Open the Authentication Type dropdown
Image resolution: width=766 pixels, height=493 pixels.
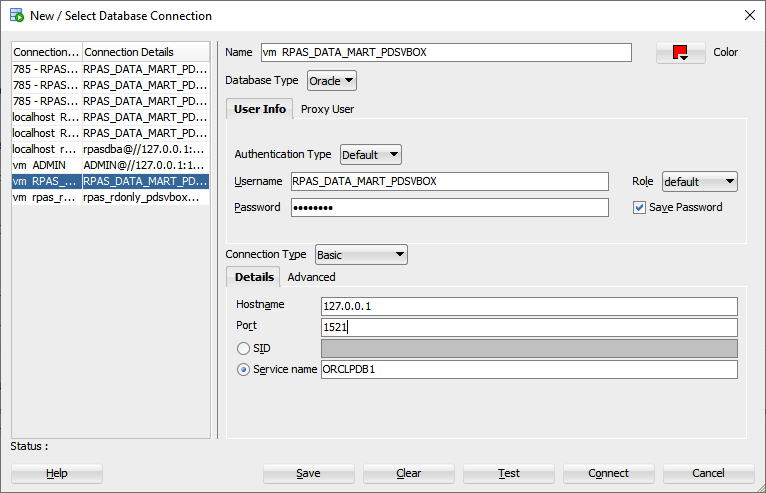(371, 155)
